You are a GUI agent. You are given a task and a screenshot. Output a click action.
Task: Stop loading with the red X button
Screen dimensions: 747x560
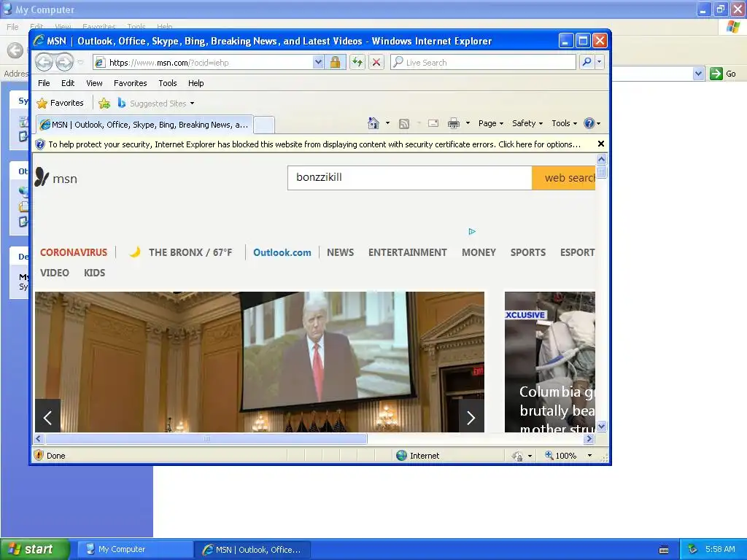pos(376,63)
